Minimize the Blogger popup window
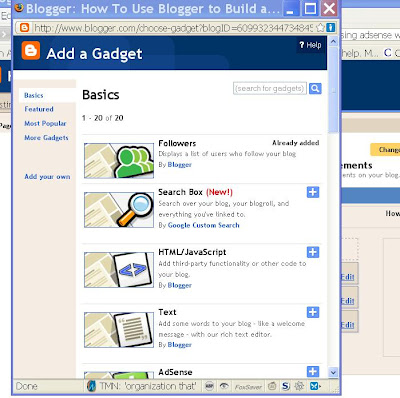 291,8
